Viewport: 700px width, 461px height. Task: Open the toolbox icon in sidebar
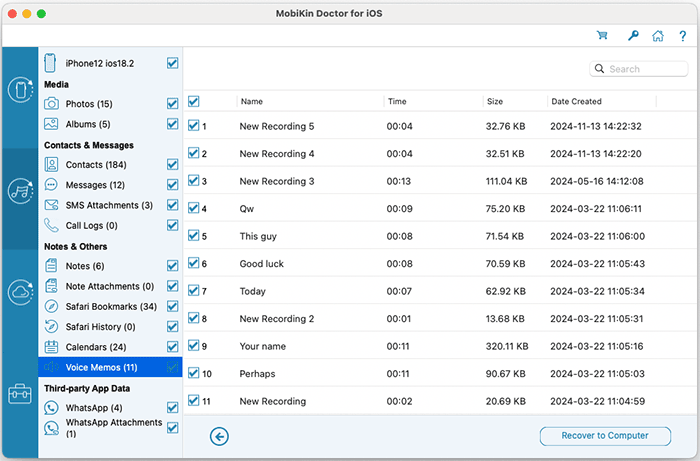pyautogui.click(x=20, y=394)
